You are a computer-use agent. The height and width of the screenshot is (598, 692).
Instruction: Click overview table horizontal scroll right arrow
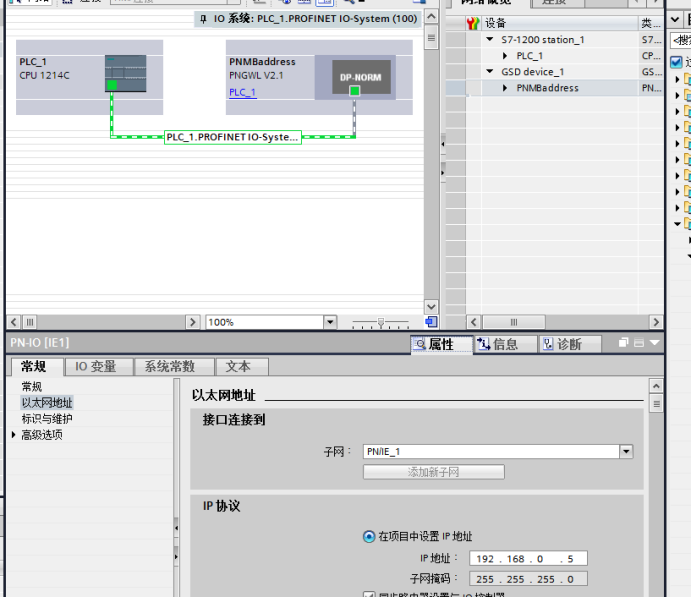tap(656, 322)
